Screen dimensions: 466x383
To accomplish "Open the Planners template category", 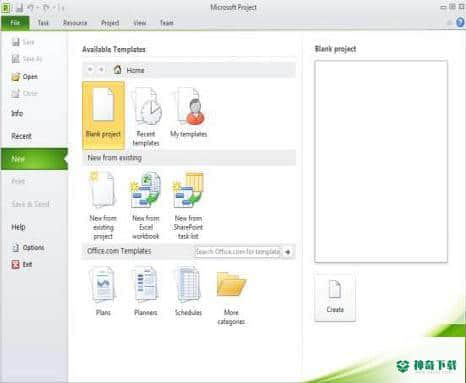I will pyautogui.click(x=146, y=291).
